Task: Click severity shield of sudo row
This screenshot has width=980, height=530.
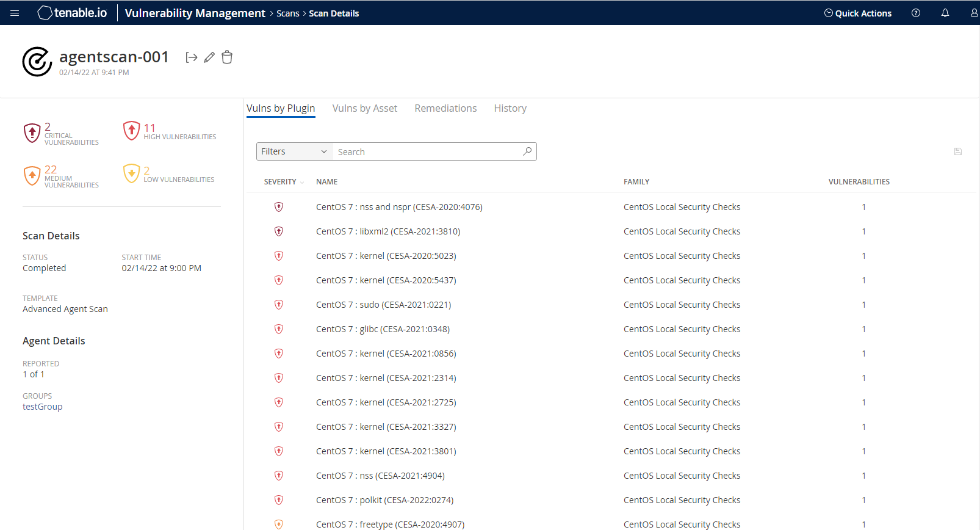Action: [279, 305]
